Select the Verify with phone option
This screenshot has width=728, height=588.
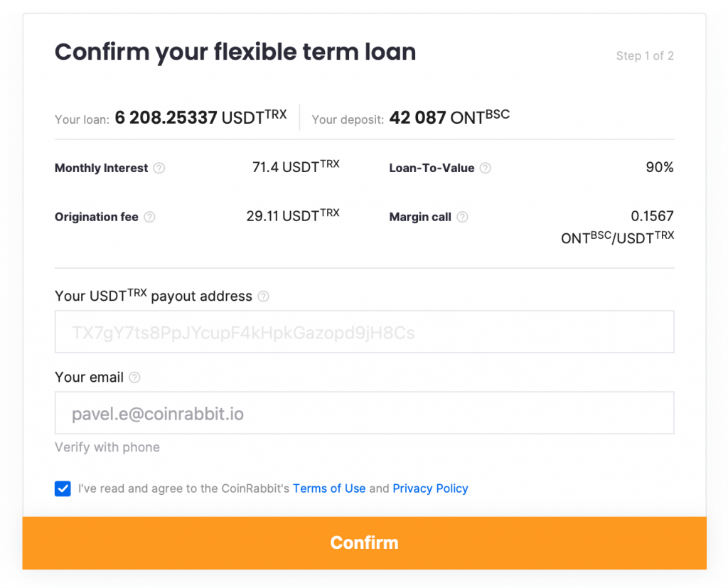[x=107, y=447]
